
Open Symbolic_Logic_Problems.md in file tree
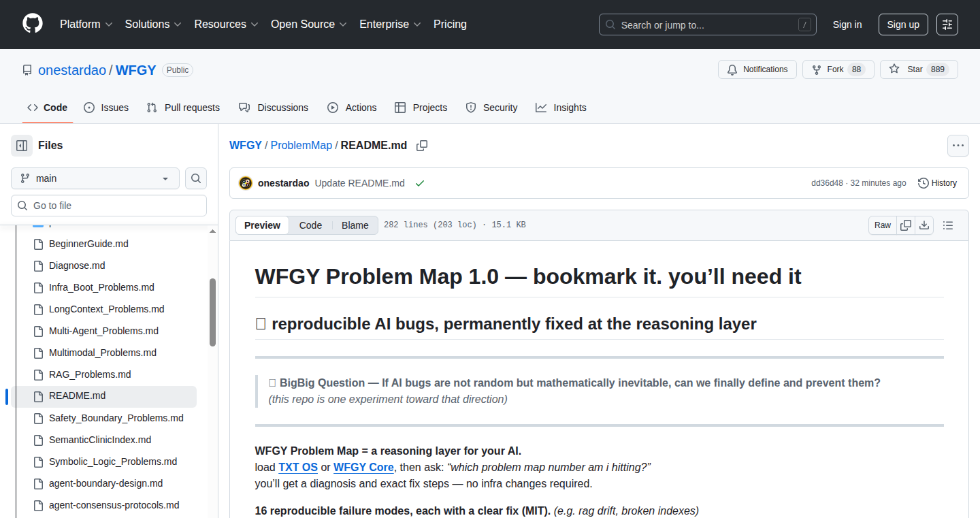[x=113, y=462]
